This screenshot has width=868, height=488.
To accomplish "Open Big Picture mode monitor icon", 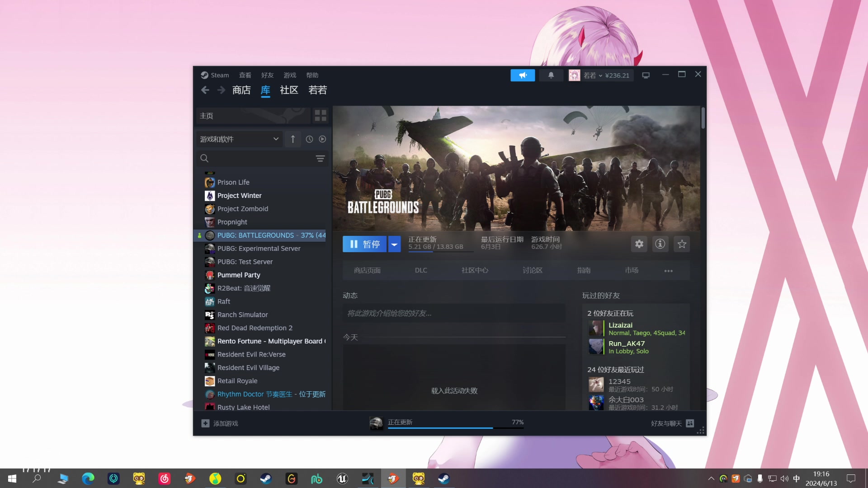I will [x=646, y=75].
